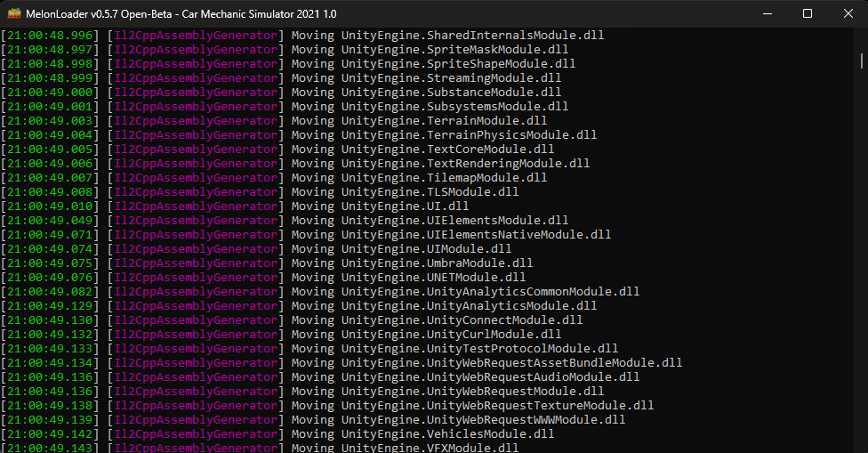Screen dimensions: 868x453
Task: Click Il2CppAssemblyGenerator tag on the 21:00:49.134 line
Action: pyautogui.click(x=196, y=363)
